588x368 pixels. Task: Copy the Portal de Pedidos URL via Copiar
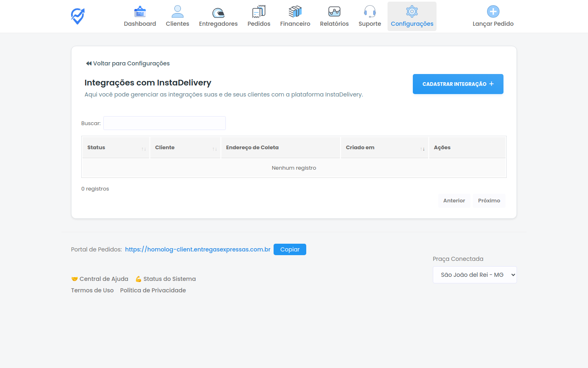click(x=290, y=249)
